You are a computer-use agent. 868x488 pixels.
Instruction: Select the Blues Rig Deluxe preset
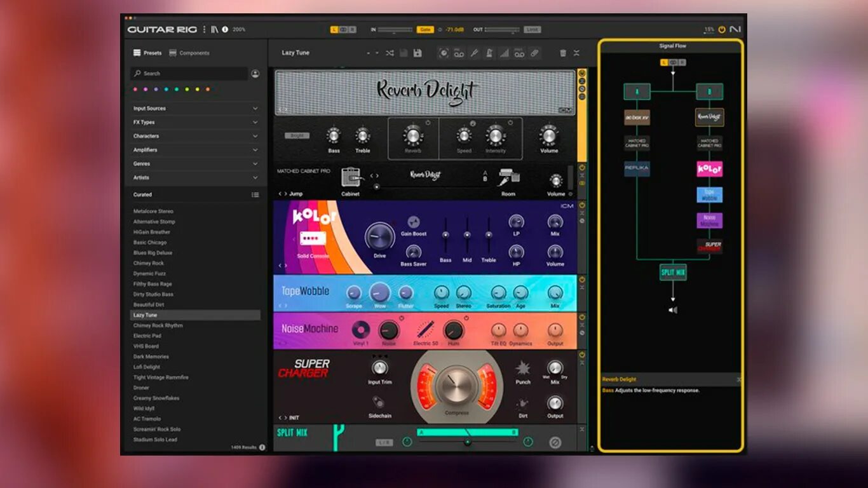coord(153,253)
